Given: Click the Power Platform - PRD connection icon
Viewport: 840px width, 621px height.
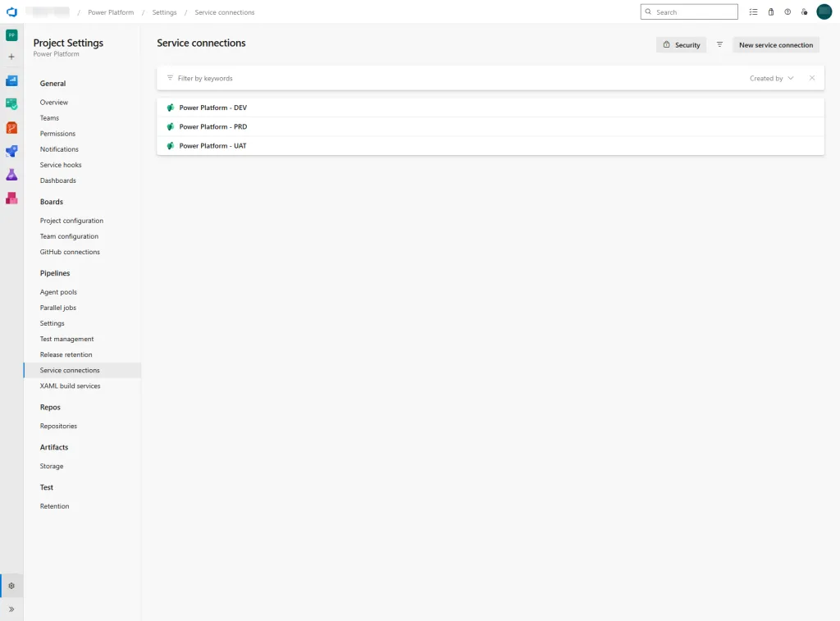Looking at the screenshot, I should [x=171, y=127].
